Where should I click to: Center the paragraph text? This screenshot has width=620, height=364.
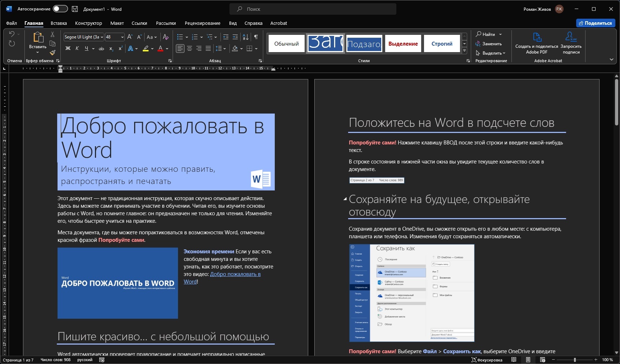190,49
